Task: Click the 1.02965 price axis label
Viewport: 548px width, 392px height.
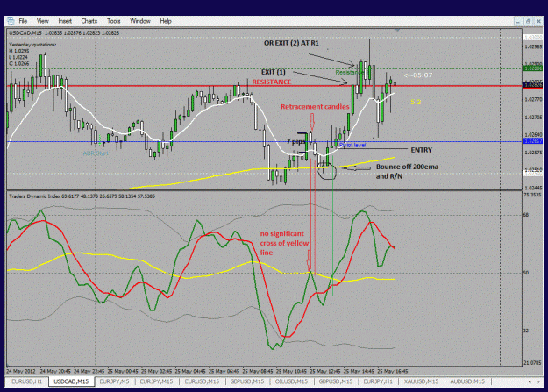Action: (x=533, y=46)
